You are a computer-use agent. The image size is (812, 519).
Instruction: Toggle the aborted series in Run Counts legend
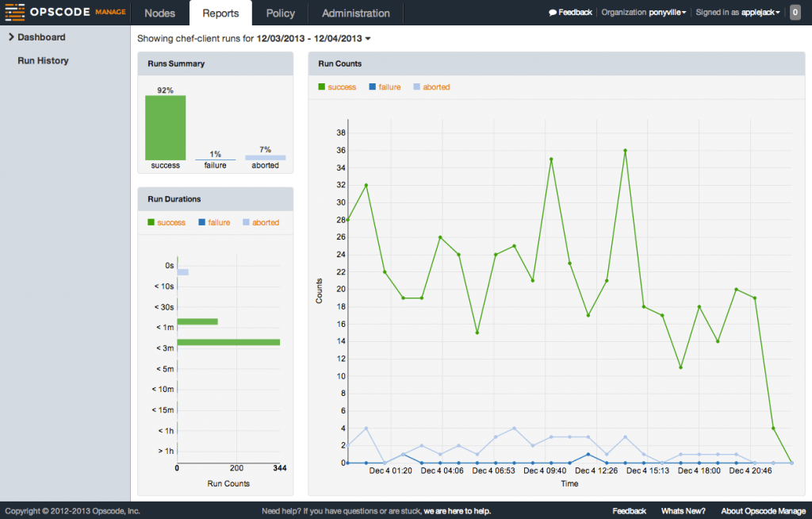click(x=431, y=86)
